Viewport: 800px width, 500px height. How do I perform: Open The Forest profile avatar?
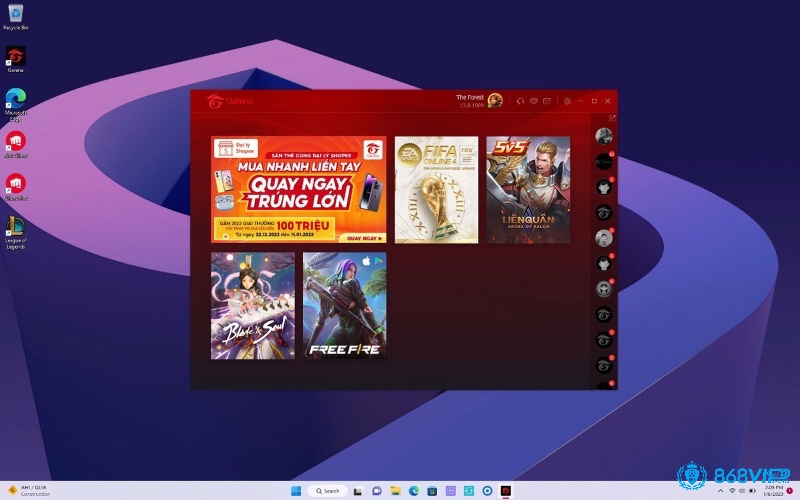(x=495, y=101)
